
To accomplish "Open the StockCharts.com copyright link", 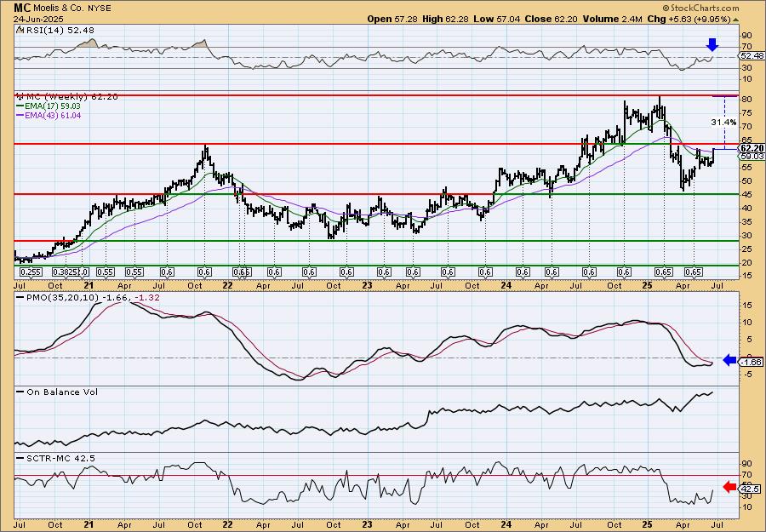I will 700,8.
